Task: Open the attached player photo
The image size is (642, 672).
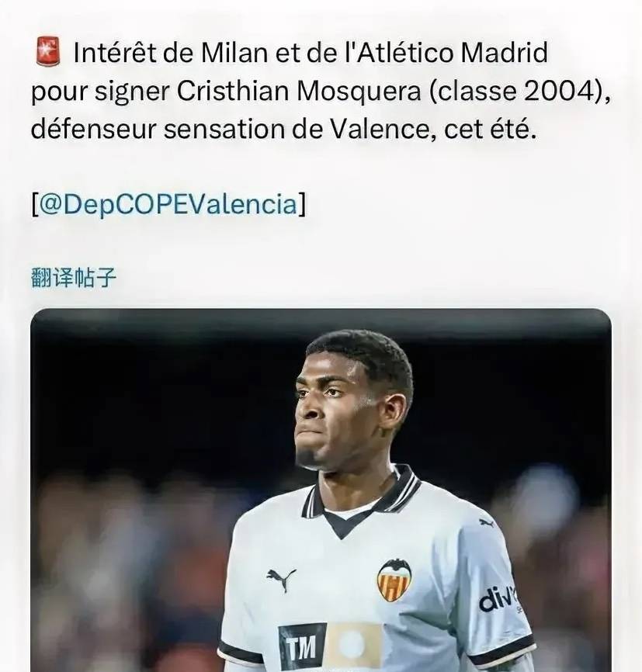Action: tap(321, 490)
